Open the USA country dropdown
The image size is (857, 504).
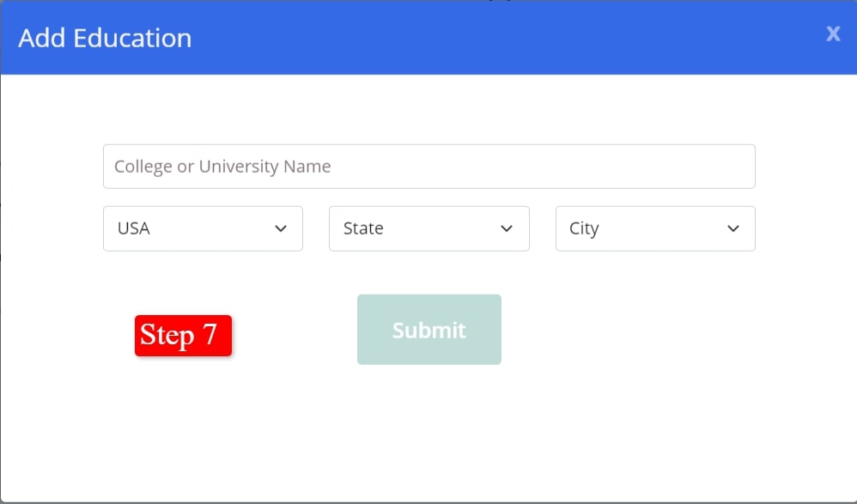pyautogui.click(x=203, y=228)
